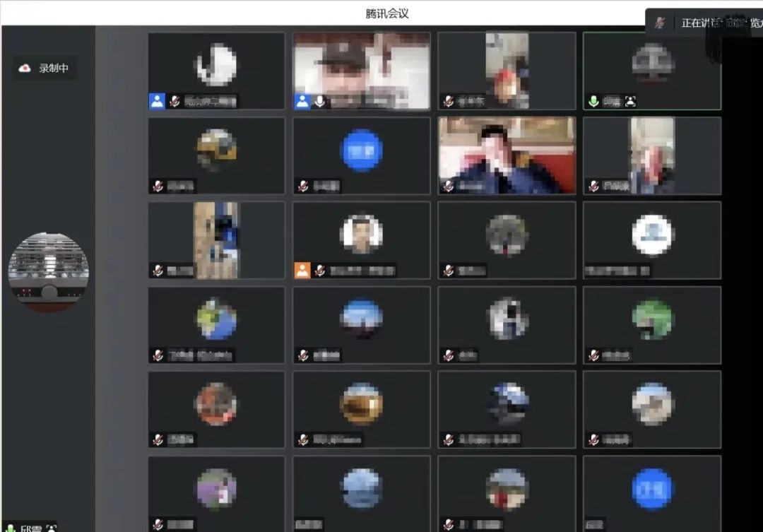This screenshot has height=532, width=763.
Task: Toggle the green microphone in the green-outlined tile
Action: click(593, 101)
